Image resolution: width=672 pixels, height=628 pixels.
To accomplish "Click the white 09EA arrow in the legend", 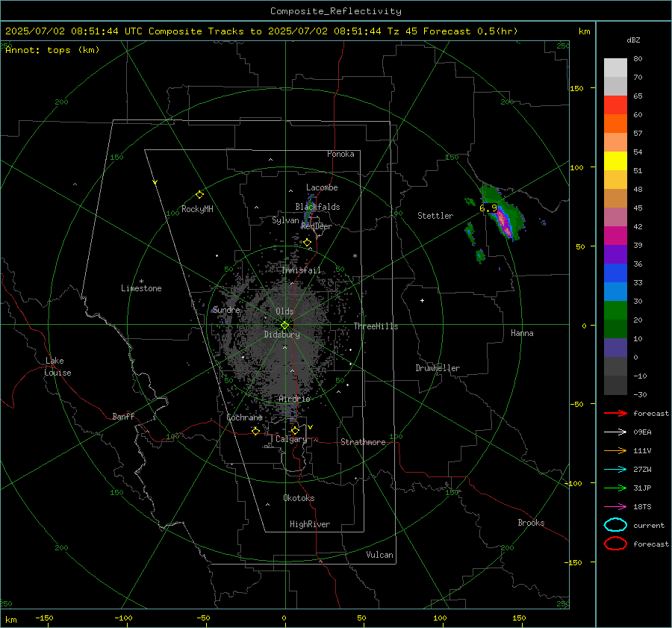I will (x=615, y=432).
